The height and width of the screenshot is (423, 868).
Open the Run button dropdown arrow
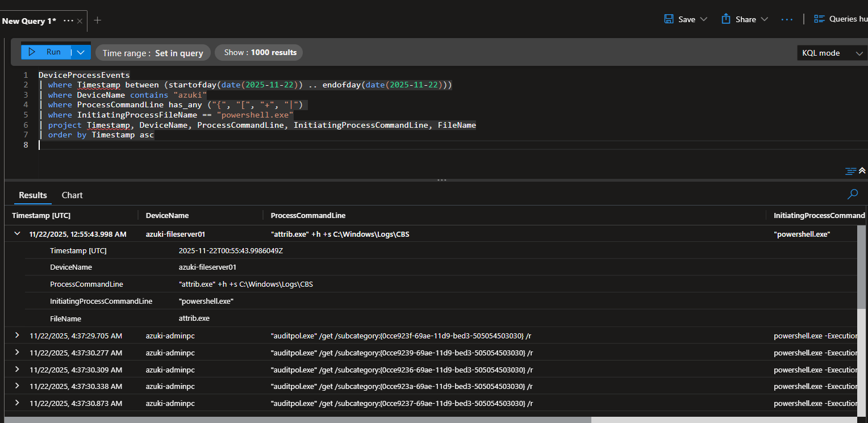[81, 52]
